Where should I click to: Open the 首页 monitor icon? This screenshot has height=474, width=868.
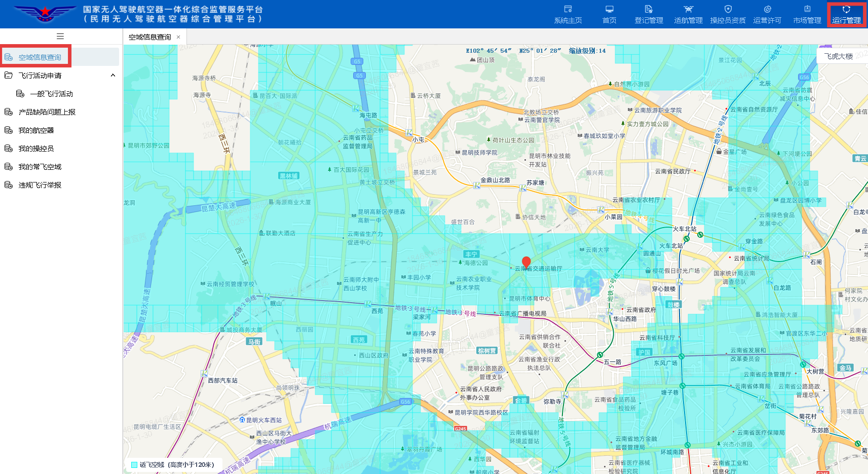click(x=609, y=9)
